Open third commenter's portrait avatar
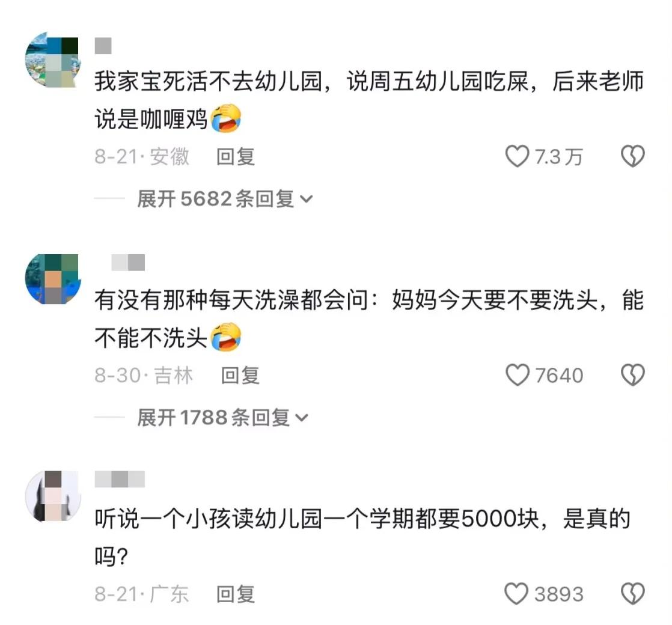The width and height of the screenshot is (672, 625). point(53,496)
